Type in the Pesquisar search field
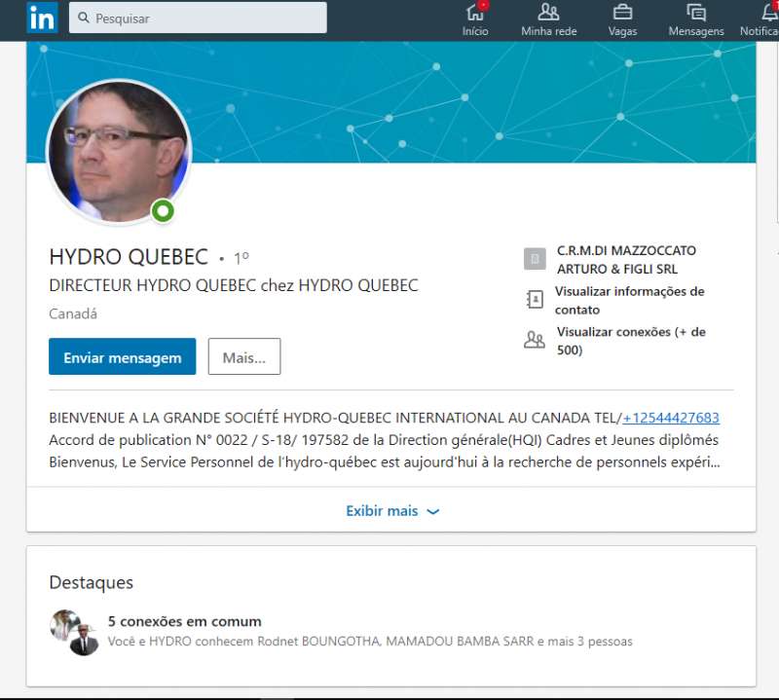The height and width of the screenshot is (700, 779). point(204,18)
